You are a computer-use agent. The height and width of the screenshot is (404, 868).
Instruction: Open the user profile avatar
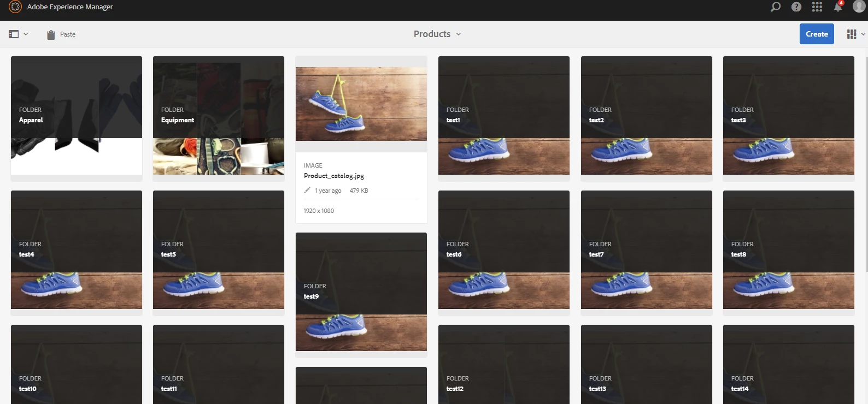859,6
